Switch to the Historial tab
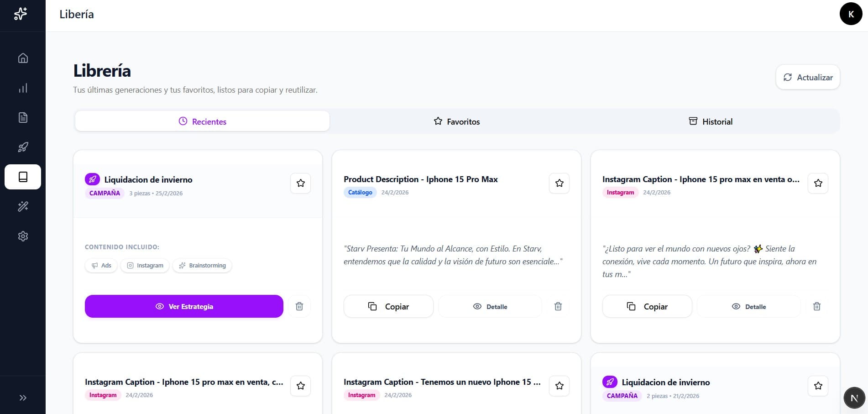Screen dimensions: 868x414 pos(711,121)
